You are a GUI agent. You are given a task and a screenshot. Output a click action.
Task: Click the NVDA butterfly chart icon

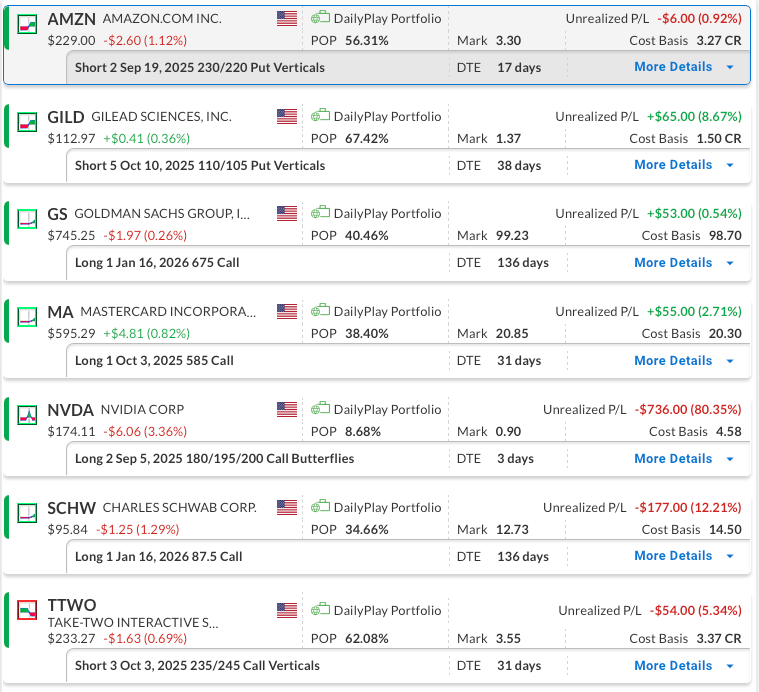point(27,415)
